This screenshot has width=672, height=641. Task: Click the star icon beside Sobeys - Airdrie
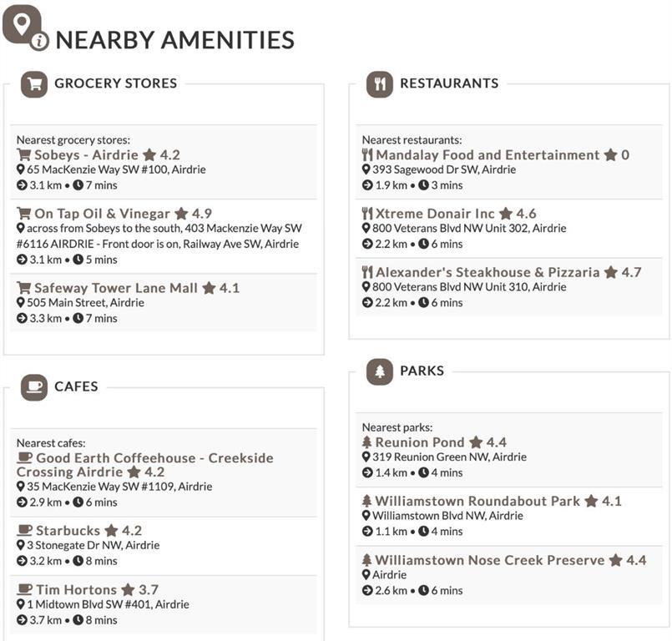click(x=149, y=155)
